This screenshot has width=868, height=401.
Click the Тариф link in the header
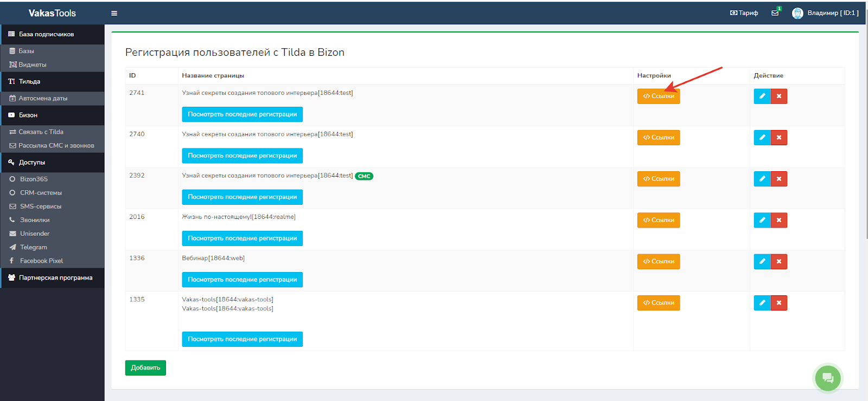tap(744, 13)
